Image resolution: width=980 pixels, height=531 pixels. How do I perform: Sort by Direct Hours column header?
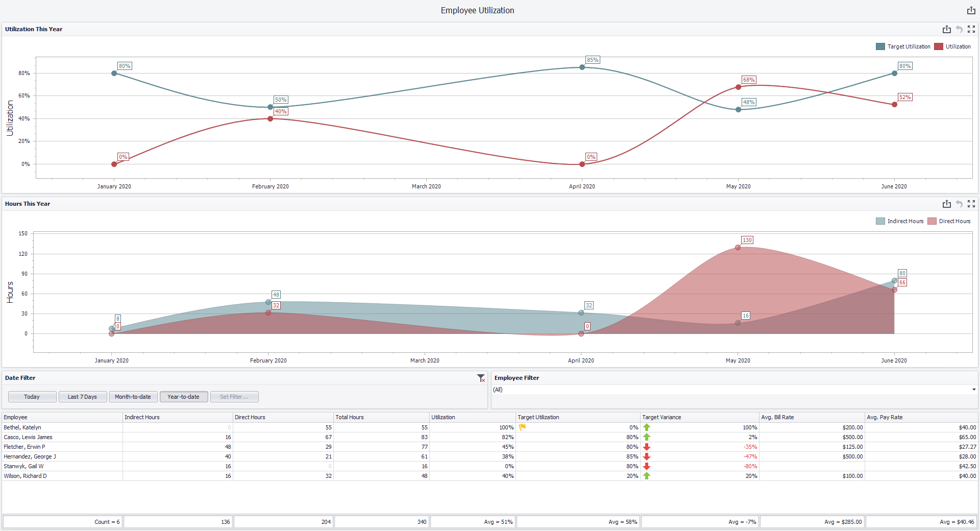tap(284, 417)
